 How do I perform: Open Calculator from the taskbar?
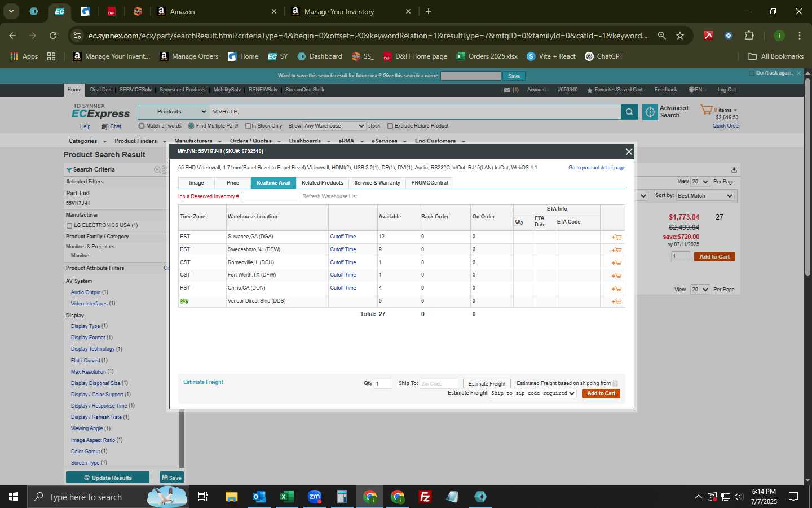342,497
